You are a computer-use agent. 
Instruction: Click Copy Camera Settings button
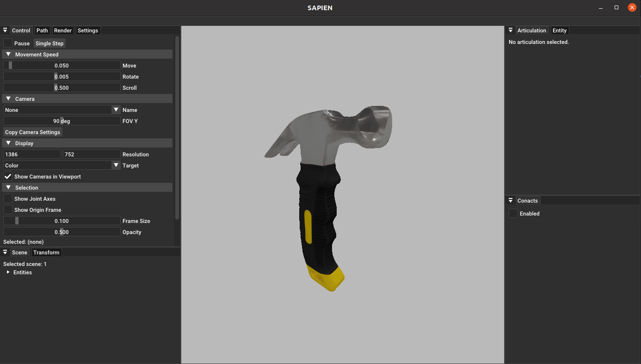32,132
